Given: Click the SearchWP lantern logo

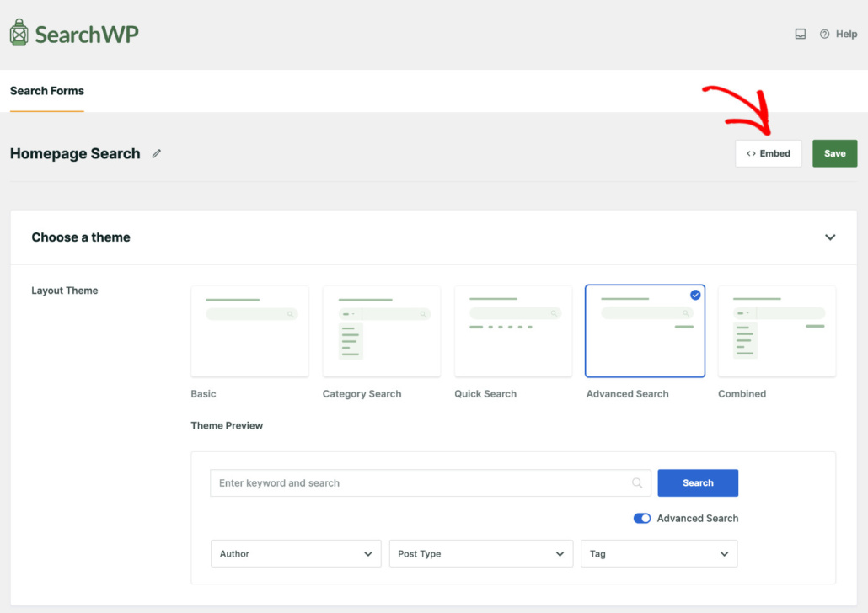Looking at the screenshot, I should click(x=19, y=33).
